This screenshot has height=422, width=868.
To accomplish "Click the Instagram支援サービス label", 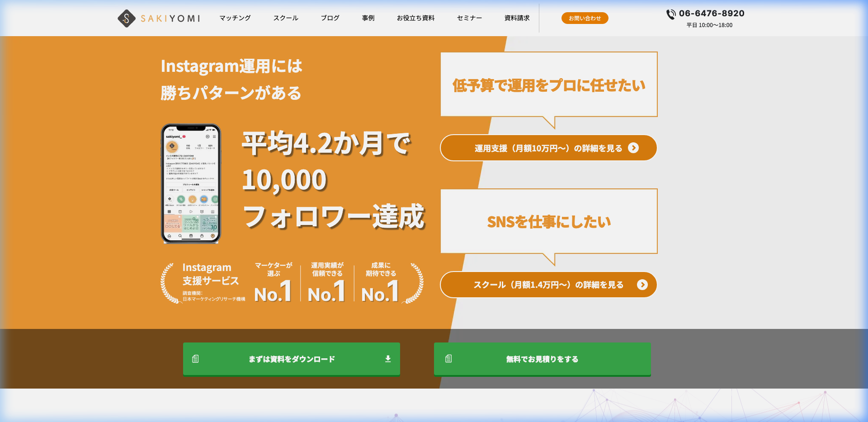I will pos(210,274).
